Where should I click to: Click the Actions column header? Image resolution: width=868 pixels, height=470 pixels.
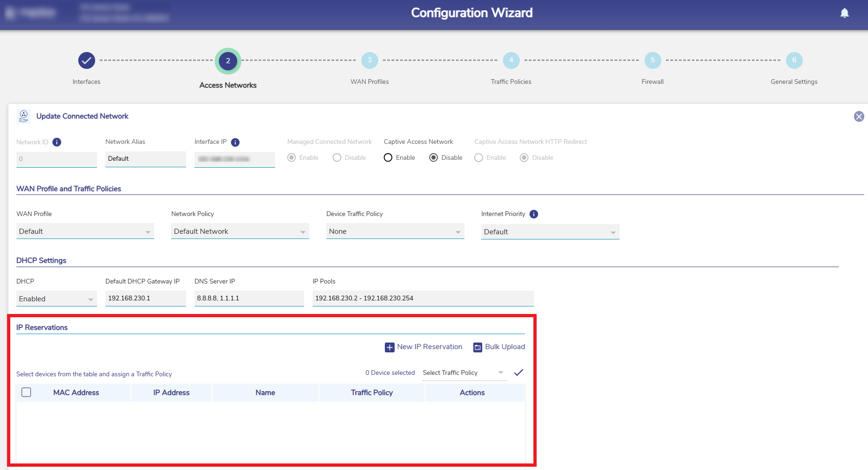pos(472,393)
